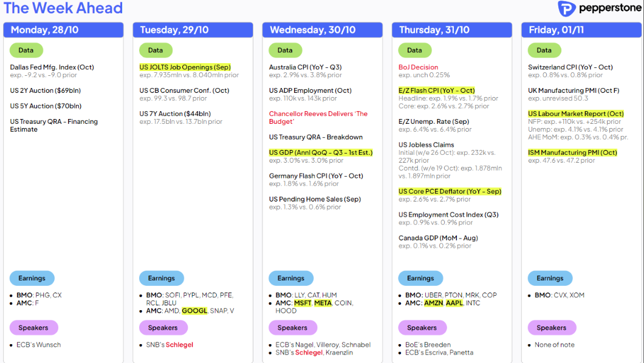Open the Friday, 01/11 column header
Image resolution: width=644 pixels, height=363 pixels.
tap(581, 30)
